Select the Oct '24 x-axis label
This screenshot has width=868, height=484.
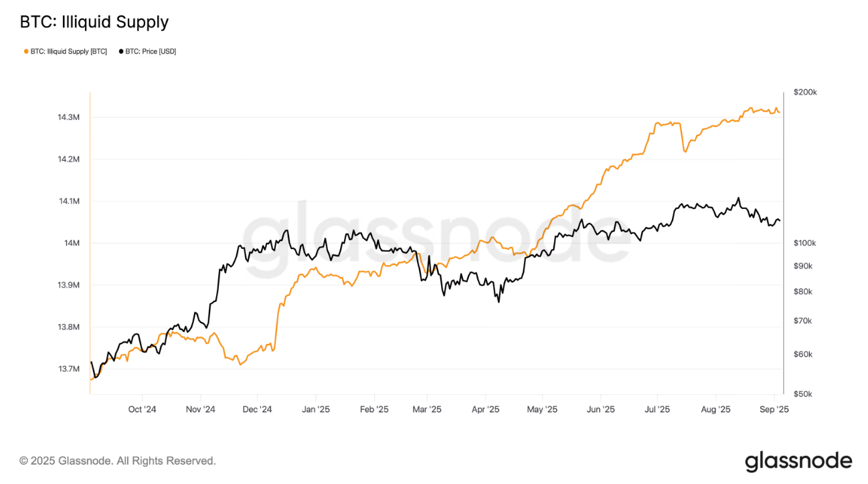[x=142, y=409]
